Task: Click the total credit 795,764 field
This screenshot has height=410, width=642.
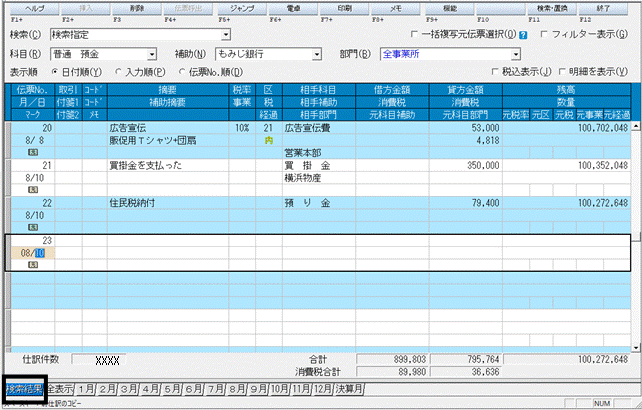Action: pos(466,360)
